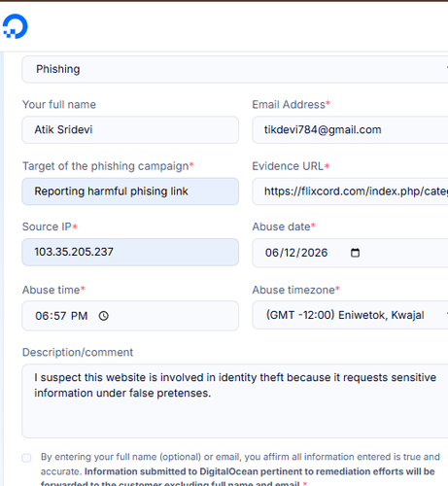Click the Description/comment label

pyautogui.click(x=78, y=352)
